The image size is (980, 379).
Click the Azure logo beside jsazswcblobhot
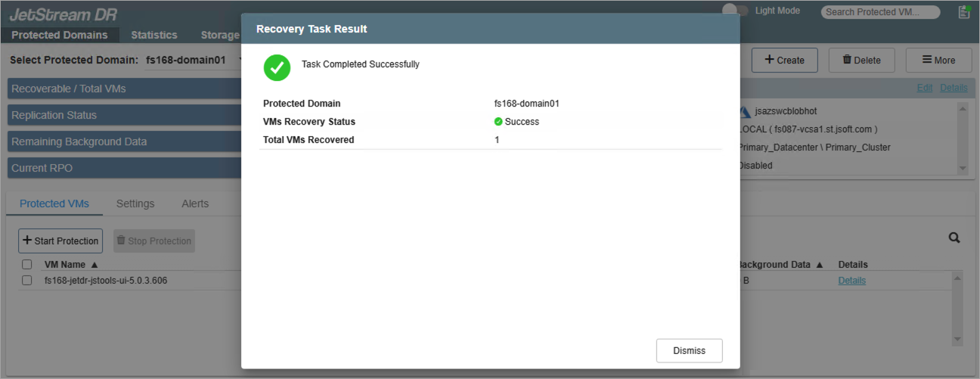(x=745, y=111)
